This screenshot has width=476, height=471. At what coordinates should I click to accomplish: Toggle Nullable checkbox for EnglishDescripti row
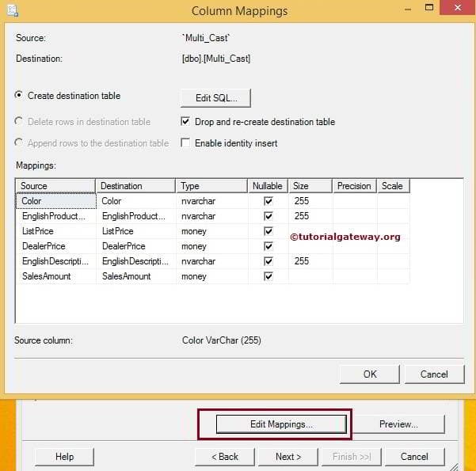pos(268,261)
